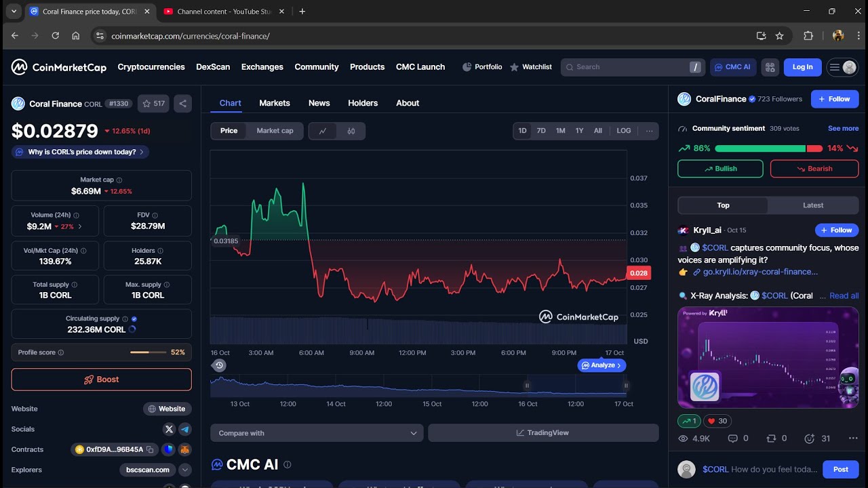Open the Kryll X-Ray post thumbnail
Screen dimensions: 868x488
768,358
